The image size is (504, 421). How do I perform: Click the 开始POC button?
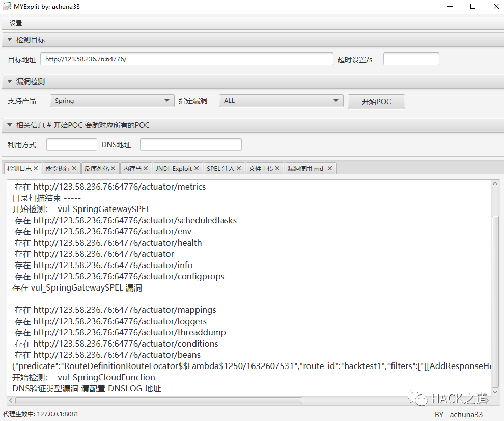tap(376, 102)
